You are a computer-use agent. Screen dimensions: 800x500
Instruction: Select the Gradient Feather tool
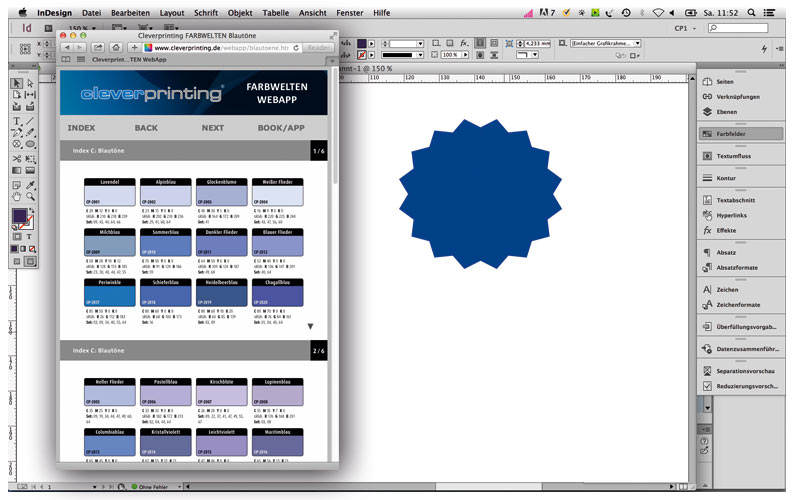click(x=31, y=170)
